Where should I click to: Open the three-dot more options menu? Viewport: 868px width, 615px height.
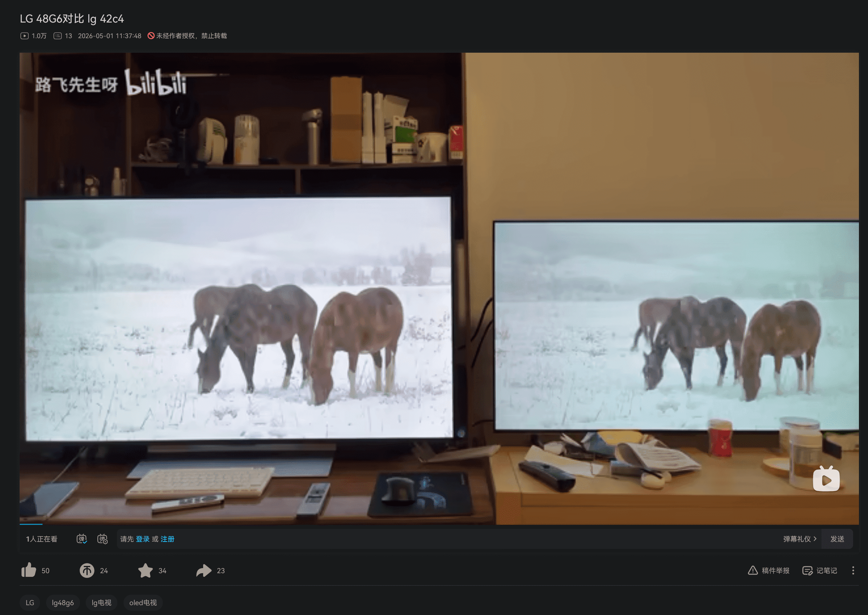tap(853, 570)
